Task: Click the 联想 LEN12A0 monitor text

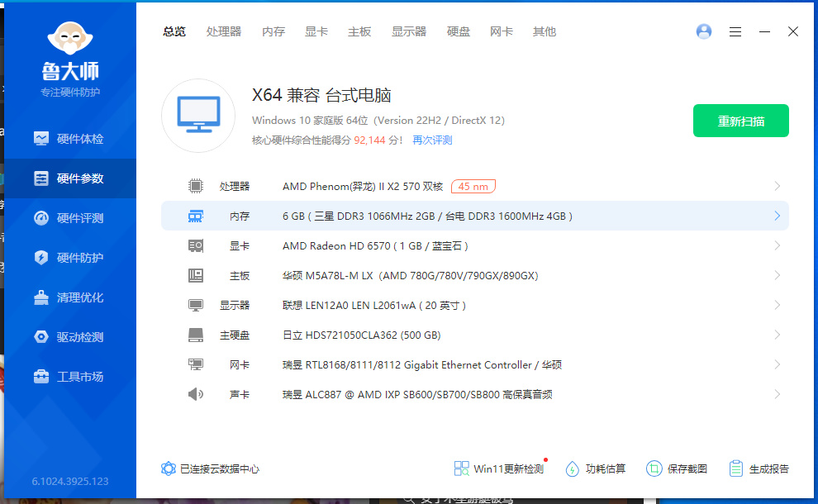Action: pos(374,305)
